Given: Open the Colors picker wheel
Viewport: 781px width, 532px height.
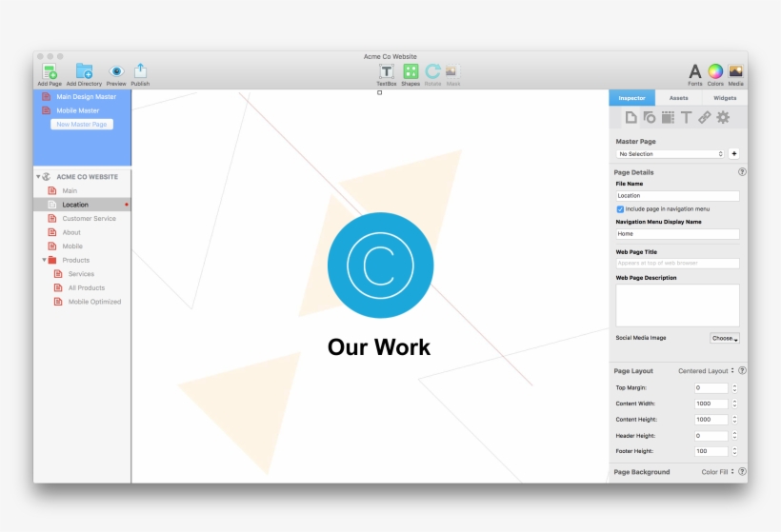Looking at the screenshot, I should [715, 71].
